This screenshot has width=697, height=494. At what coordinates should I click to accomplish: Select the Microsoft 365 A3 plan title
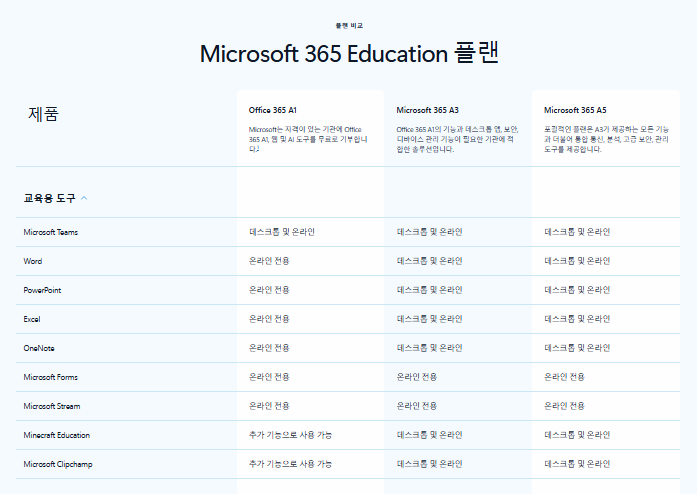[427, 110]
